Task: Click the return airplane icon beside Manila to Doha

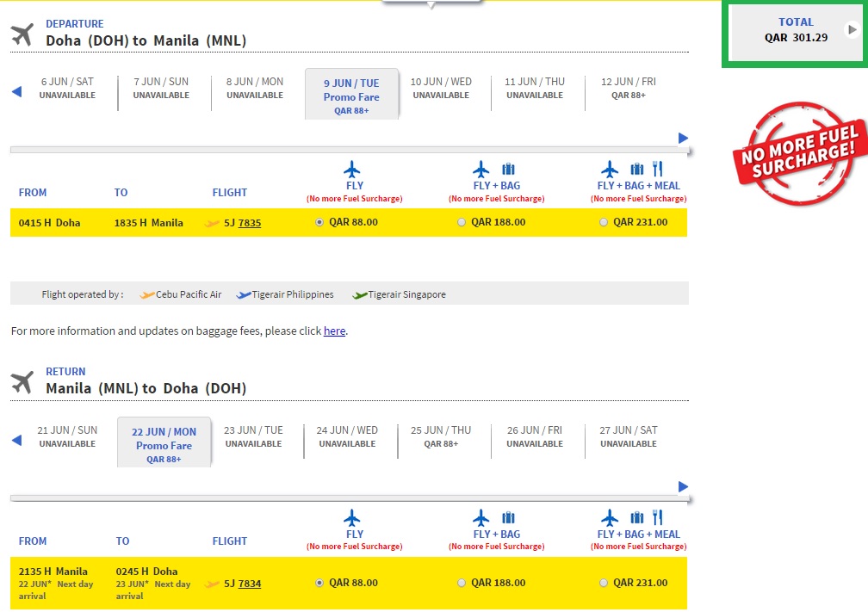Action: pos(22,382)
